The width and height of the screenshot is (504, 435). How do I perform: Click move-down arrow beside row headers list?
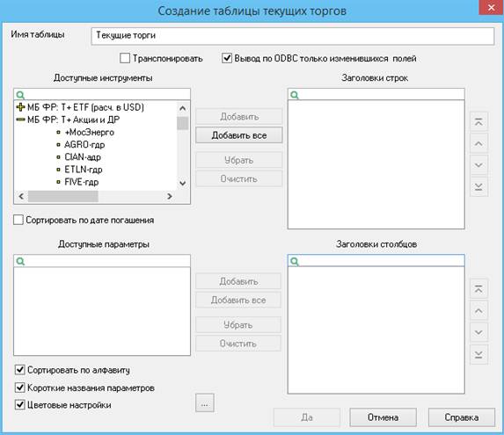point(478,165)
